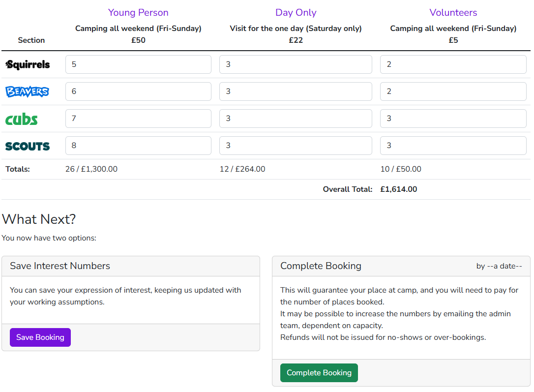Click the Young Person column heading
Viewport: 534px width, 392px height.
pyautogui.click(x=138, y=13)
